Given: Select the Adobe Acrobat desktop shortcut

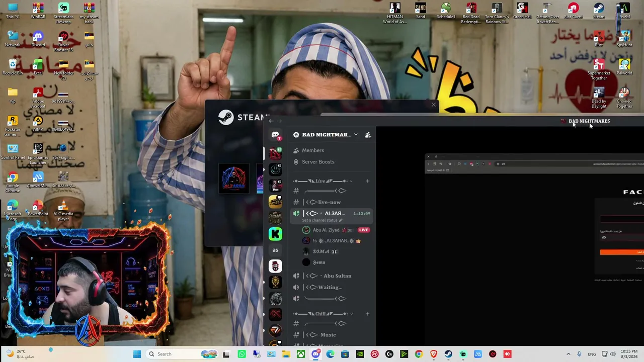Looking at the screenshot, I should coord(38,98).
